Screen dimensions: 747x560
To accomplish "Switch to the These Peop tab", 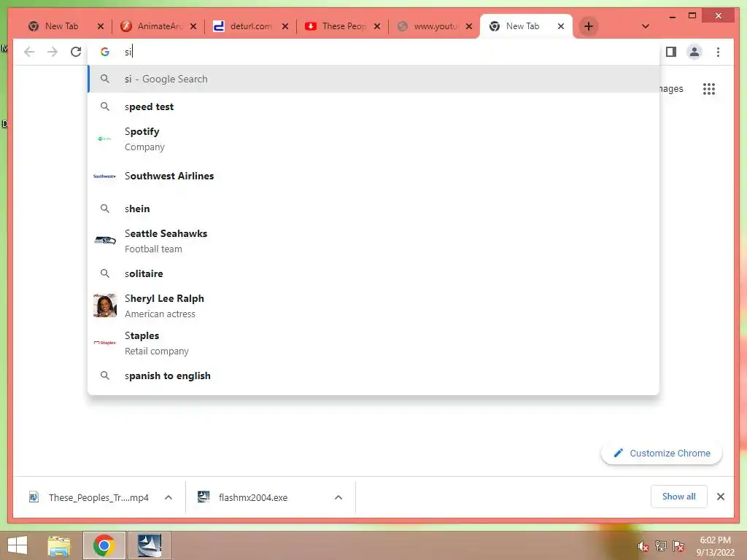I will pyautogui.click(x=342, y=26).
